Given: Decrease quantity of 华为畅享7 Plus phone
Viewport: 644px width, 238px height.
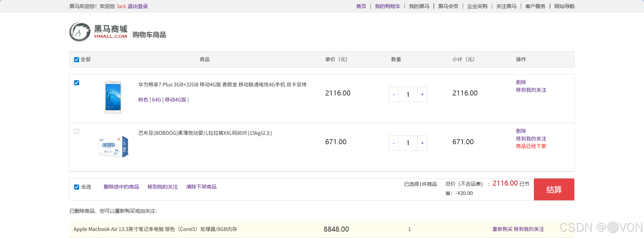Looking at the screenshot, I should [x=393, y=94].
